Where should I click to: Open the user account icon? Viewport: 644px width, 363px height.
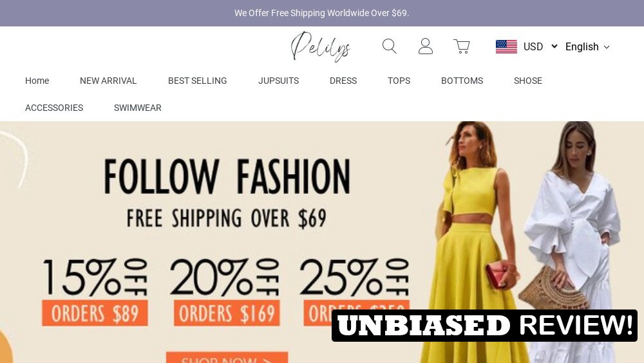(x=426, y=46)
